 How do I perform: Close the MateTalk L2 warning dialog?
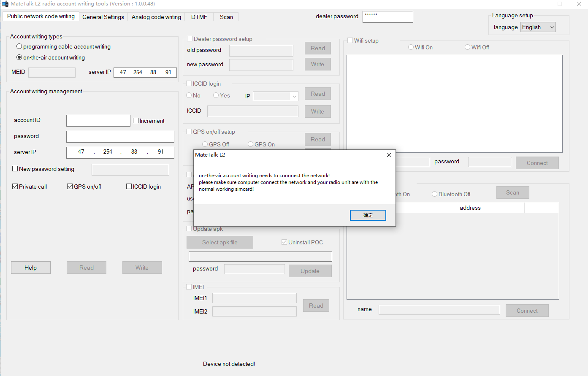pyautogui.click(x=389, y=155)
